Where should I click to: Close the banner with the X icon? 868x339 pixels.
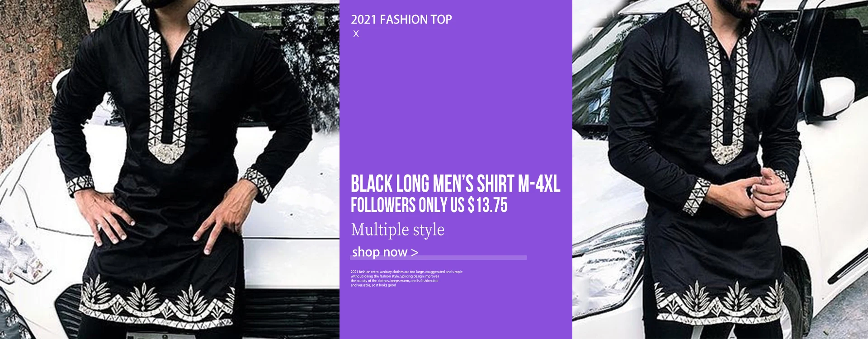tap(356, 34)
